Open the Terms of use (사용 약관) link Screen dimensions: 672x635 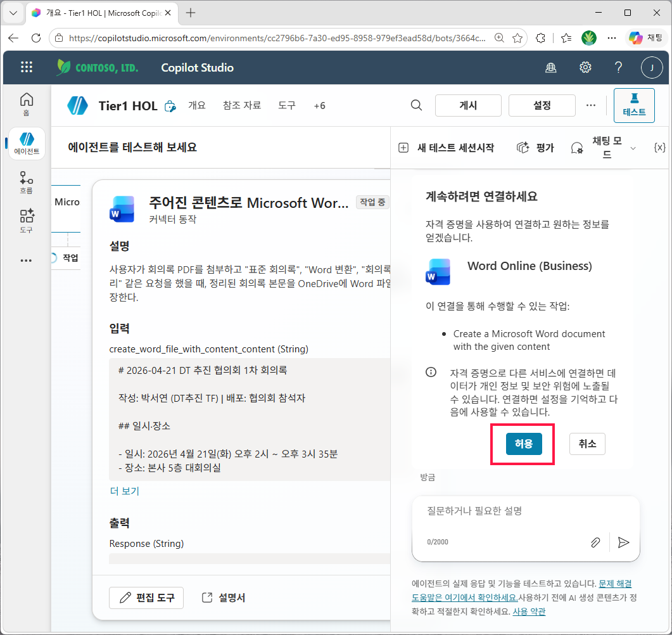(x=529, y=612)
